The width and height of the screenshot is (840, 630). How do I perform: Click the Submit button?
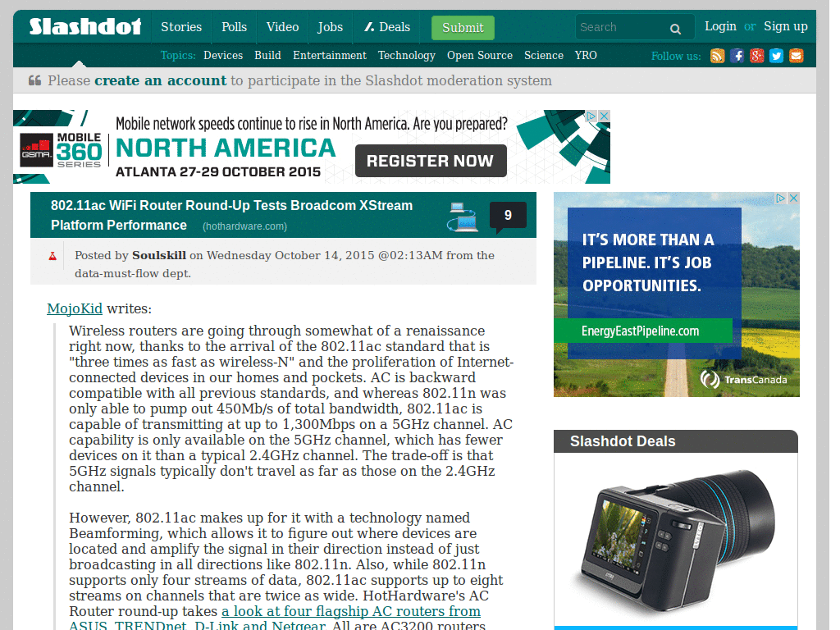click(462, 27)
